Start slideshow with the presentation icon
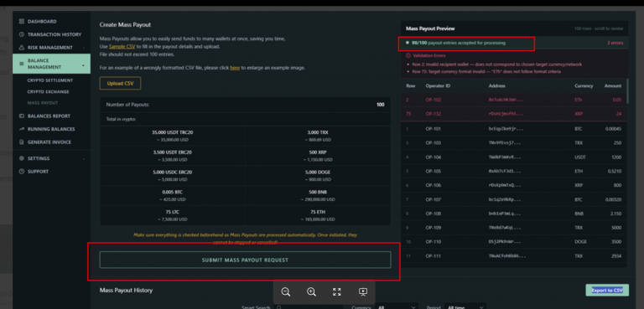The image size is (644, 309). point(362,291)
